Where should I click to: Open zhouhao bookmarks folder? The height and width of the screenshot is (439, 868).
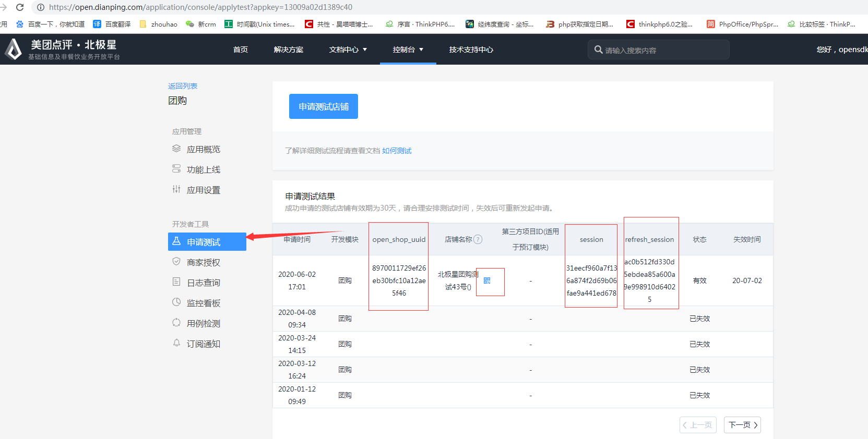[159, 24]
